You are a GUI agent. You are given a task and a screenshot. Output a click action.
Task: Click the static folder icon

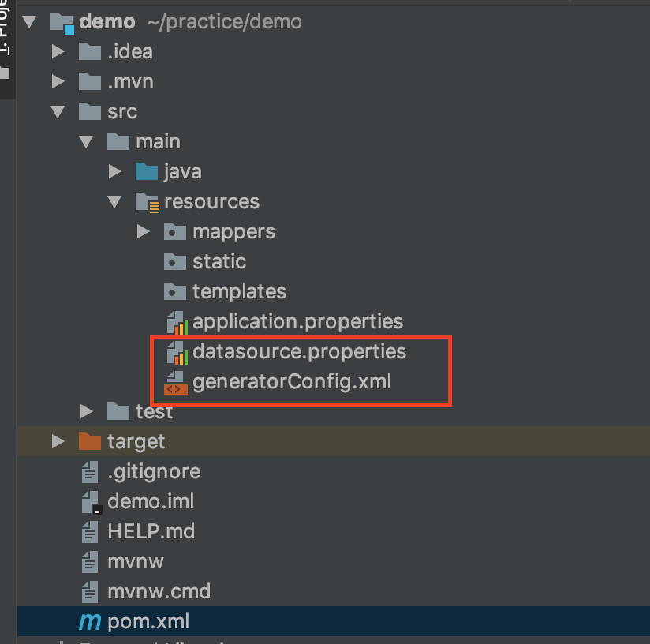175,262
